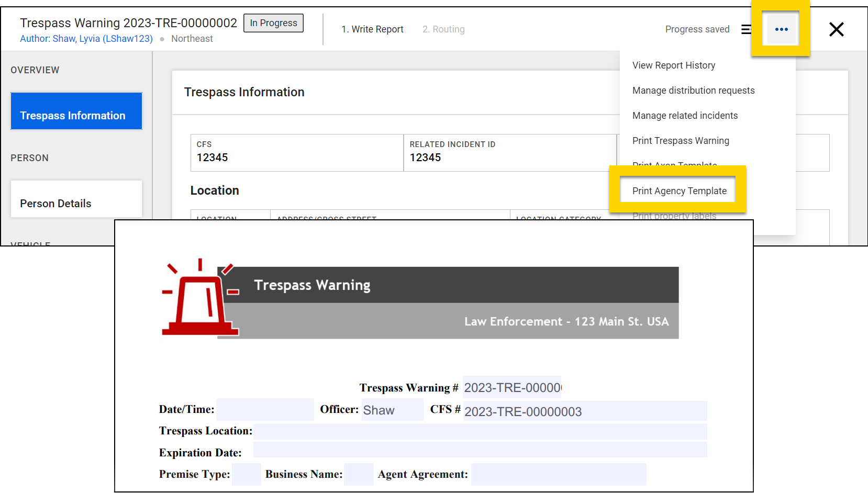Select "View Report History"

673,65
